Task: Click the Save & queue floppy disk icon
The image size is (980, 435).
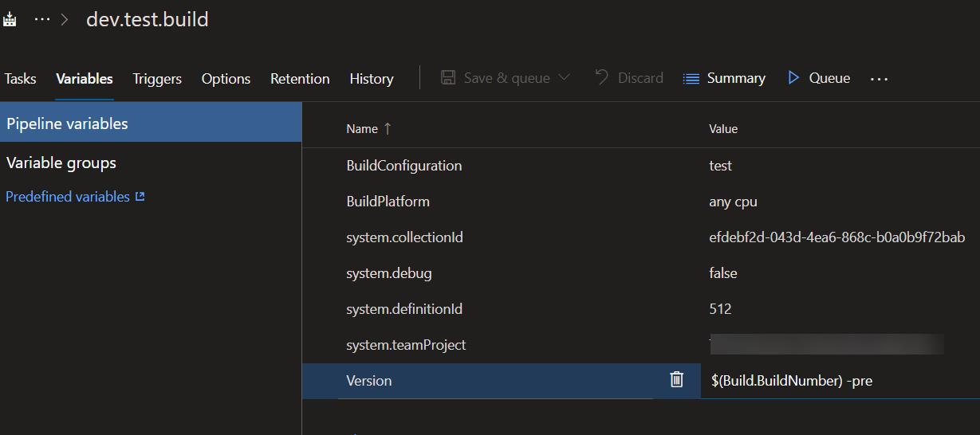Action: (x=448, y=78)
